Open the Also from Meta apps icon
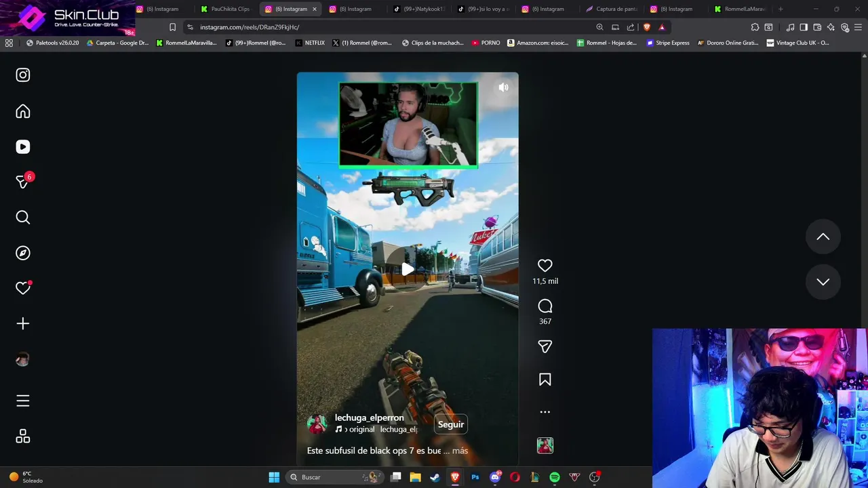This screenshot has height=488, width=868. click(23, 436)
